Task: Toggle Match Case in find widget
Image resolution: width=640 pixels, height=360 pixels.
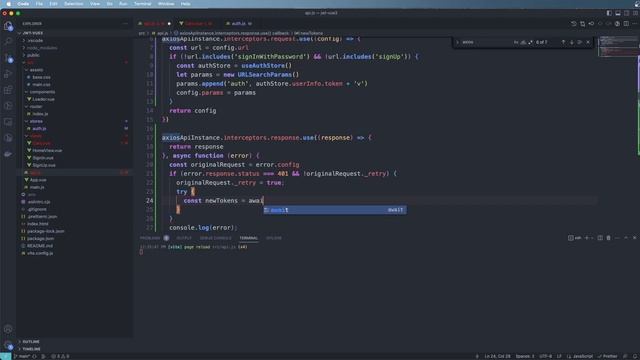Action: [516, 42]
